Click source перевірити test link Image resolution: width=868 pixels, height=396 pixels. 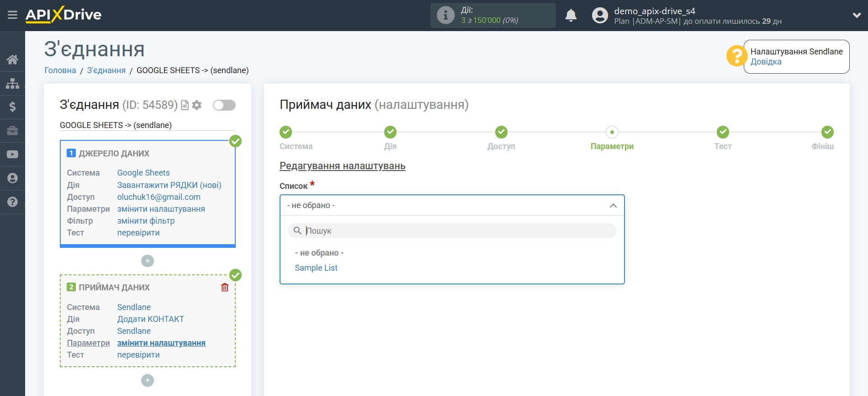(x=138, y=233)
